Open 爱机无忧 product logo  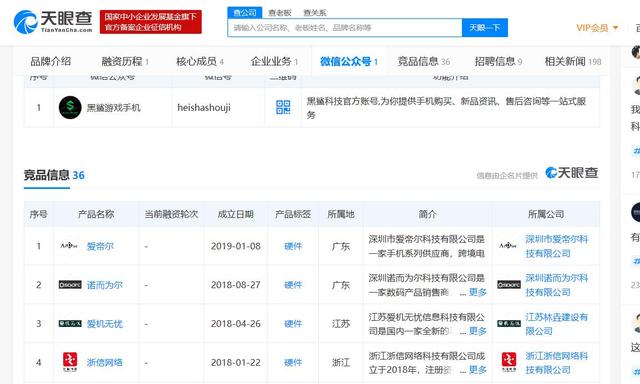(70, 324)
